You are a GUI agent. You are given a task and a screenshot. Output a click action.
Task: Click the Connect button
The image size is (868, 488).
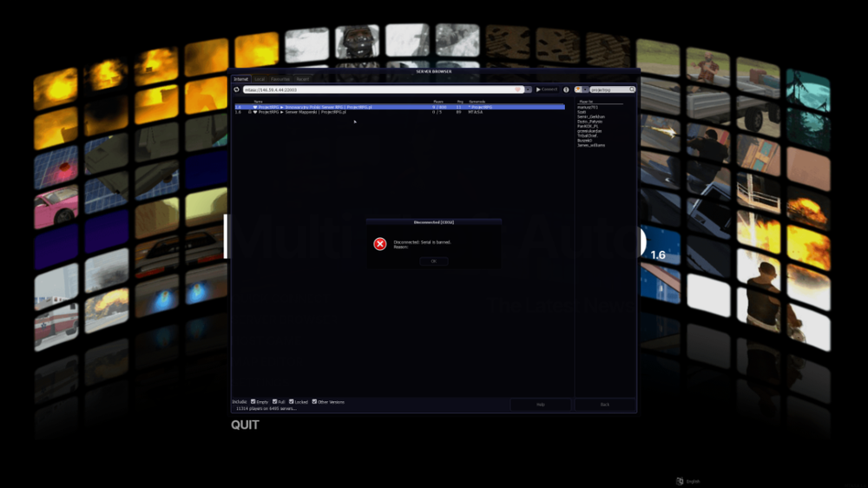coord(547,89)
